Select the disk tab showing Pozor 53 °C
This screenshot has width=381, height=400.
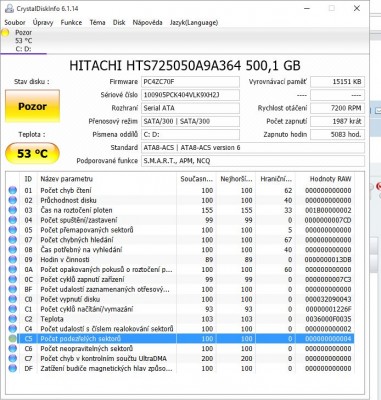tap(23, 41)
